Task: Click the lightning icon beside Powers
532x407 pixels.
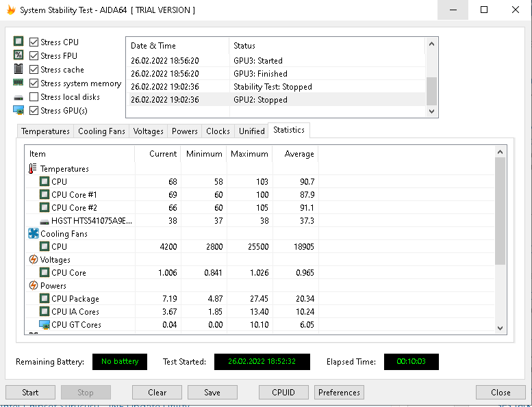Action: coord(34,285)
